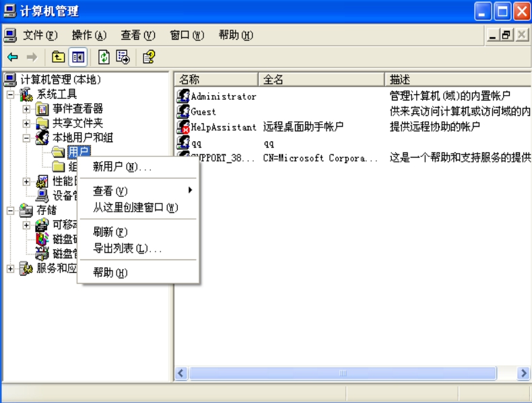532x403 pixels.
Task: Click the Back arrow toolbar icon
Action: [13, 57]
